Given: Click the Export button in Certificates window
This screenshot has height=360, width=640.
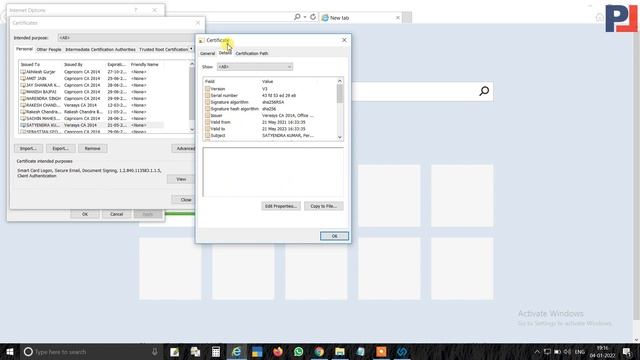Looking at the screenshot, I should [x=60, y=149].
